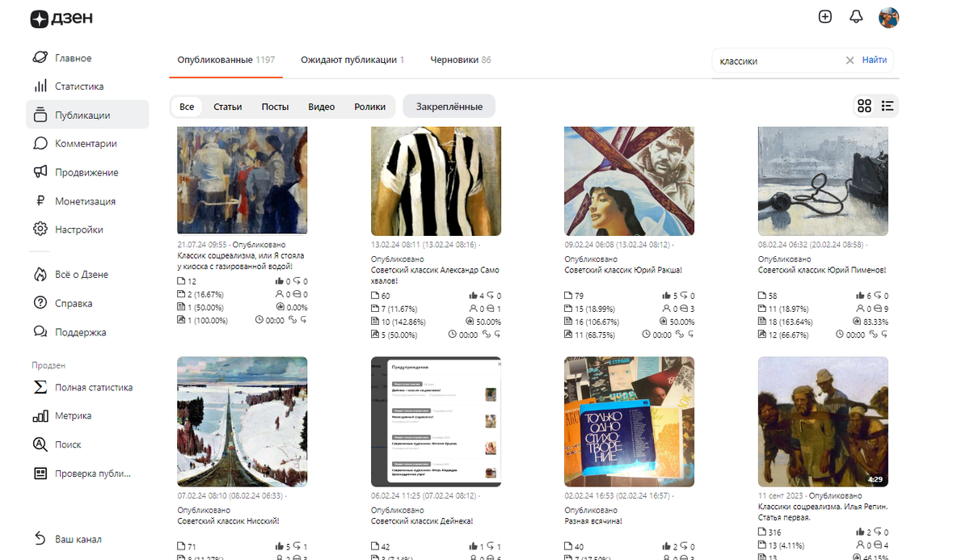The width and height of the screenshot is (970, 560).
Task: Click the Настройки gear icon
Action: 40,229
